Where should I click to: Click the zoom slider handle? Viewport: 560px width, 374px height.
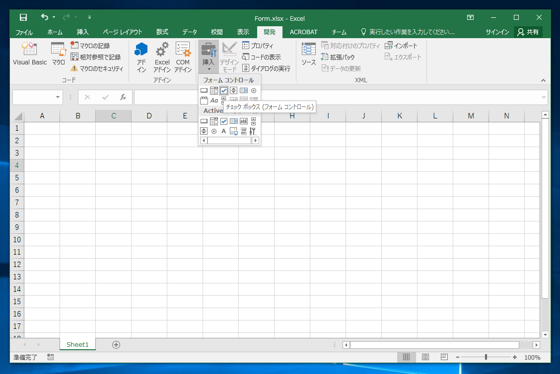[486, 357]
